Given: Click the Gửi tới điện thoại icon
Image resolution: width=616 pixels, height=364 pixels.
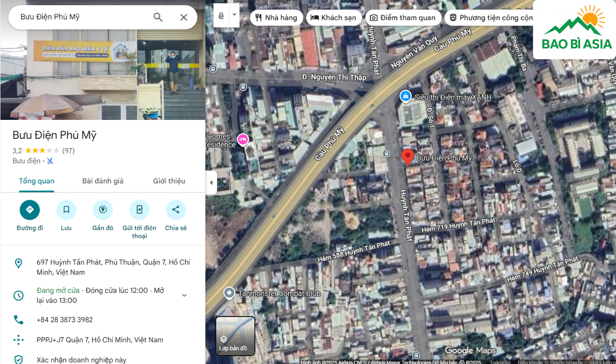Looking at the screenshot, I should pyautogui.click(x=139, y=210).
